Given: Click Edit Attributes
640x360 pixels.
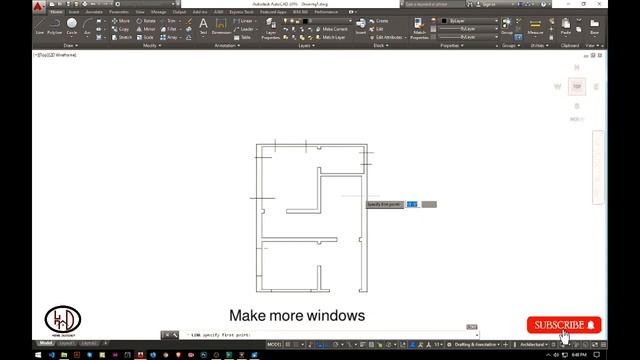Looking at the screenshot, I should pos(387,38).
